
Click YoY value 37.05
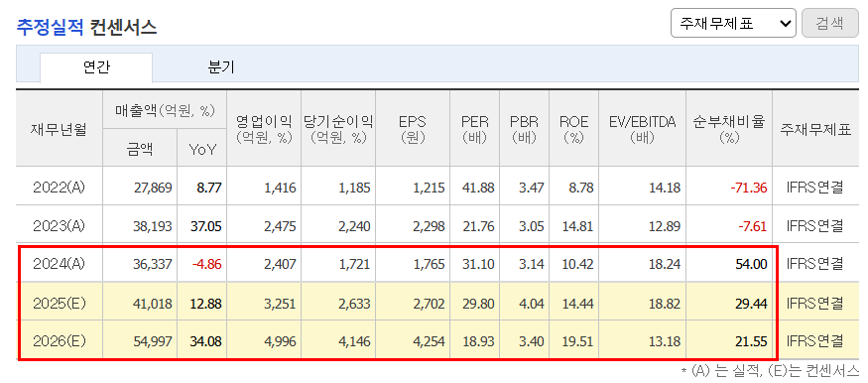[207, 226]
